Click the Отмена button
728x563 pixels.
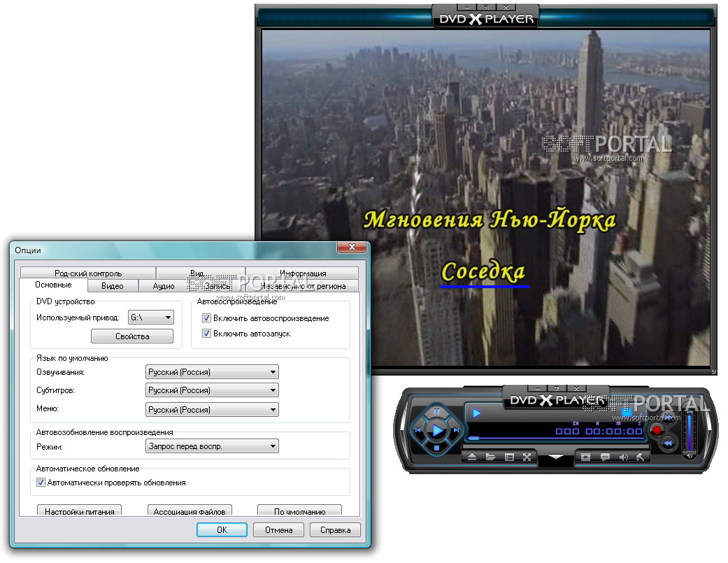[278, 529]
